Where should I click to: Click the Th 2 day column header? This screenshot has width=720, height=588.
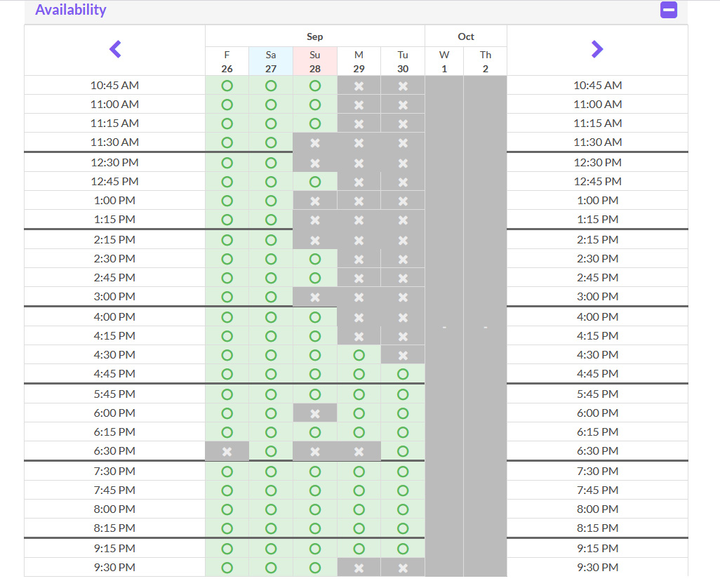[x=486, y=62]
